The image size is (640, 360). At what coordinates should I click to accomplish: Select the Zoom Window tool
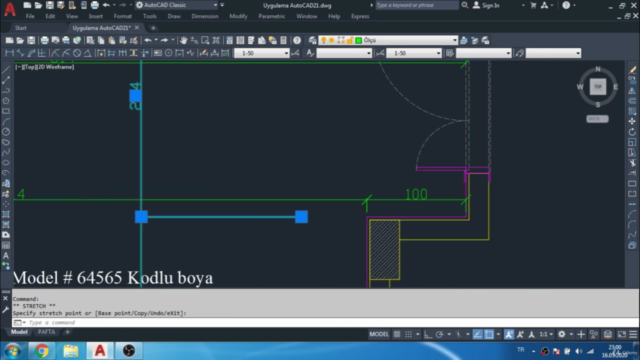click(x=205, y=40)
